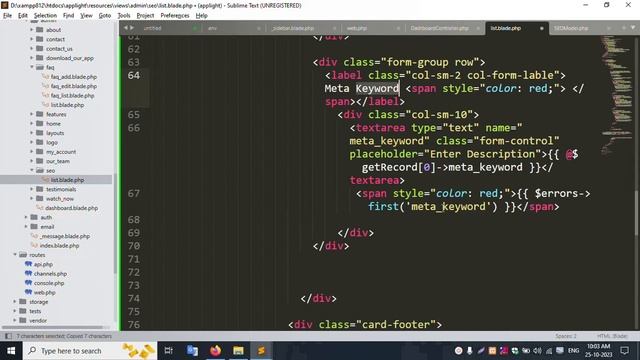The width and height of the screenshot is (640, 360).
Task: Switch to the untitled tab
Action: click(153, 28)
